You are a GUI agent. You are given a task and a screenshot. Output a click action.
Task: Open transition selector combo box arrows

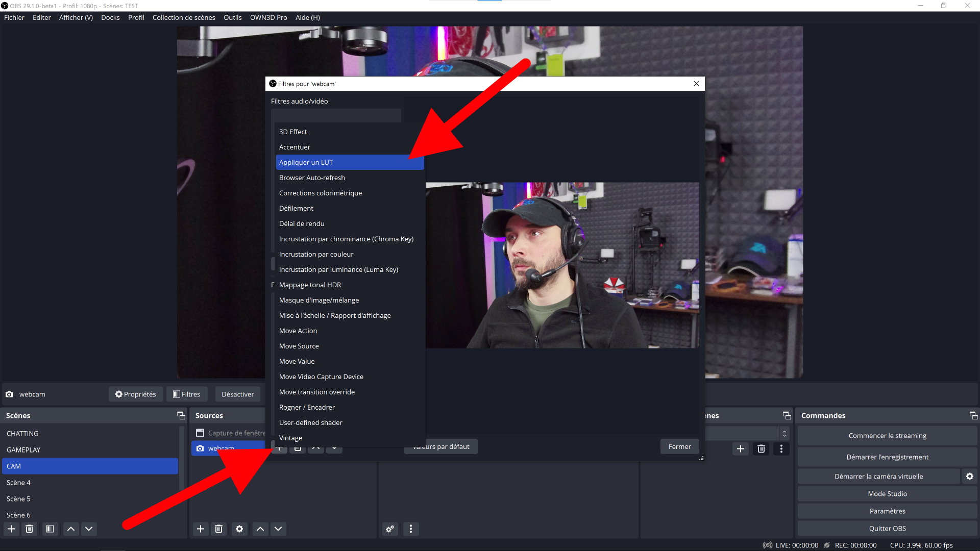click(785, 434)
